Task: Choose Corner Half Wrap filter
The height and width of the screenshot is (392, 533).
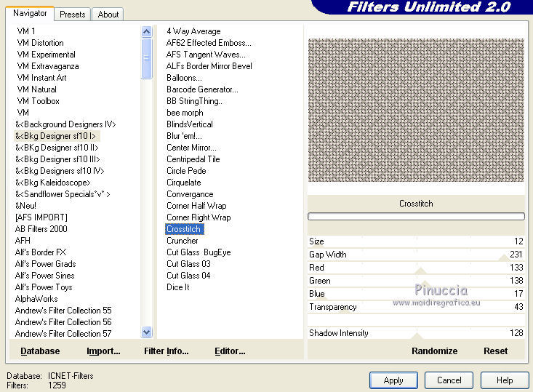Action: tap(196, 206)
